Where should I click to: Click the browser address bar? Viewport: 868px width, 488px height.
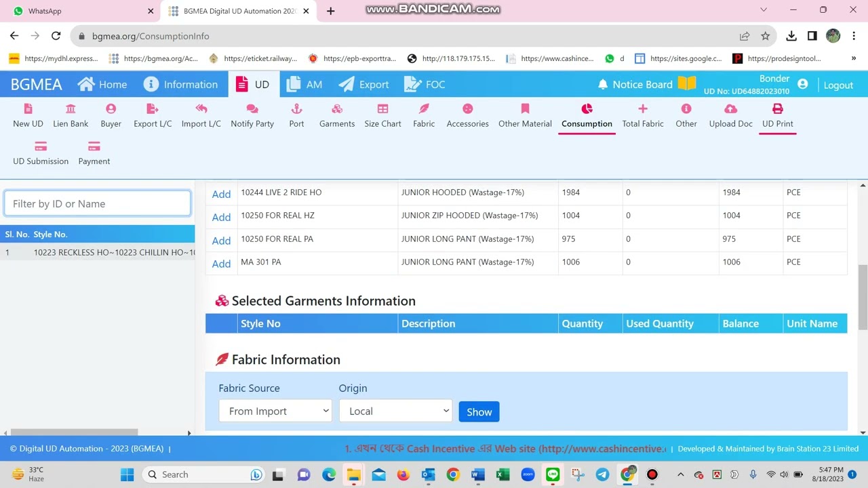(x=407, y=36)
